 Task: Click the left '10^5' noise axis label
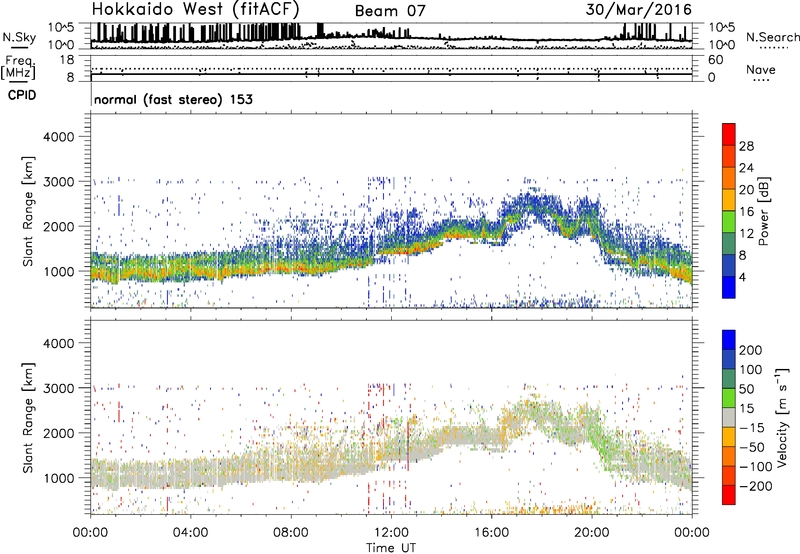click(x=61, y=27)
